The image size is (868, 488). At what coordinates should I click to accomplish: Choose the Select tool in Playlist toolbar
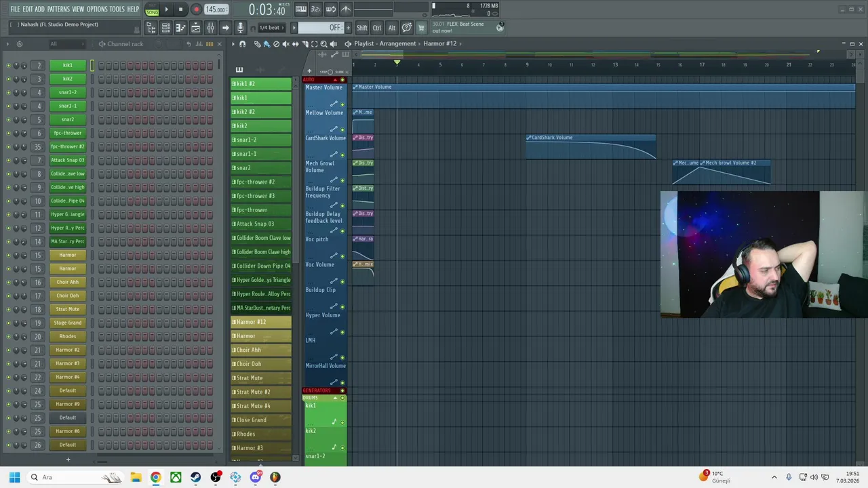(314, 44)
